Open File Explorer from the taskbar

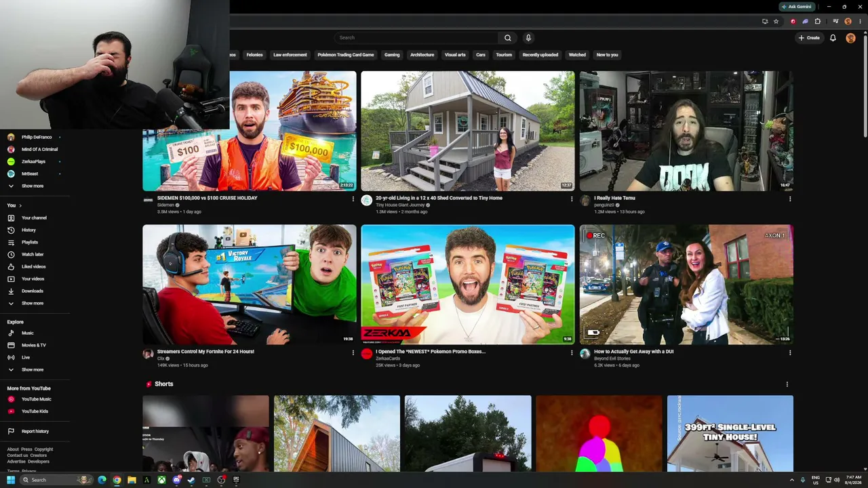(132, 480)
